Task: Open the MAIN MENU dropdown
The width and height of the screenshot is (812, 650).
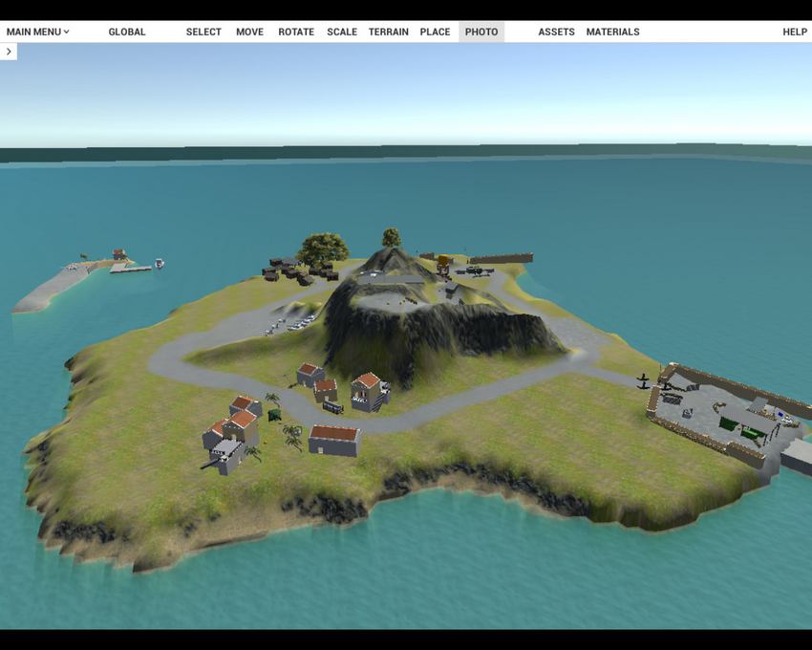Action: (37, 32)
